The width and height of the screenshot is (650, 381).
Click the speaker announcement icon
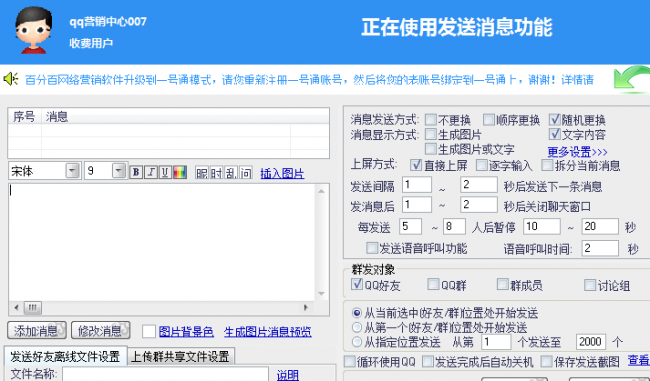click(10, 79)
